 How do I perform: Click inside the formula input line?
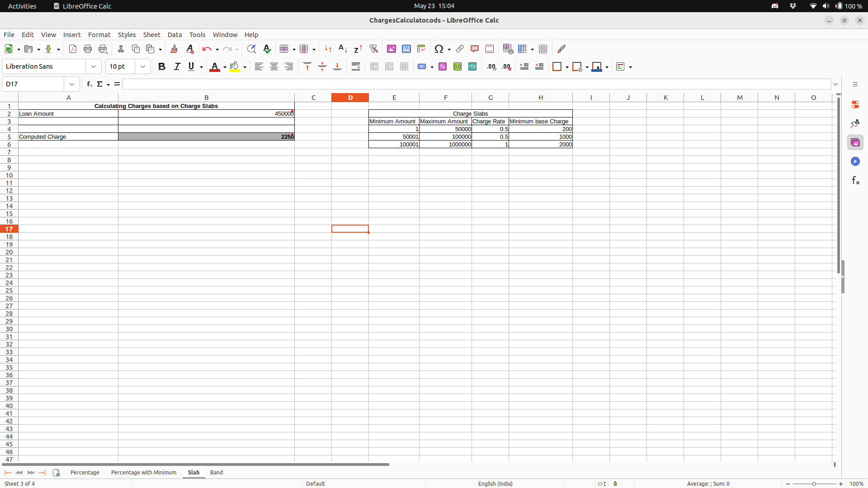point(475,84)
